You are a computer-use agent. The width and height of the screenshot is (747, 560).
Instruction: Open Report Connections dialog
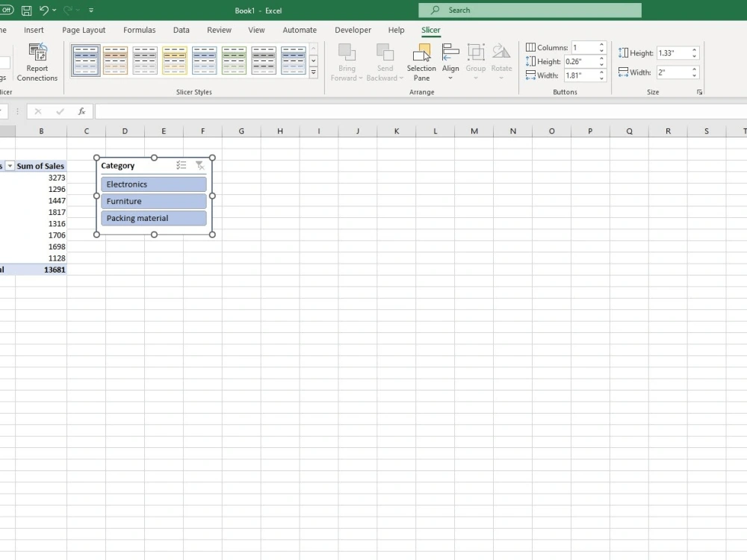coord(37,63)
